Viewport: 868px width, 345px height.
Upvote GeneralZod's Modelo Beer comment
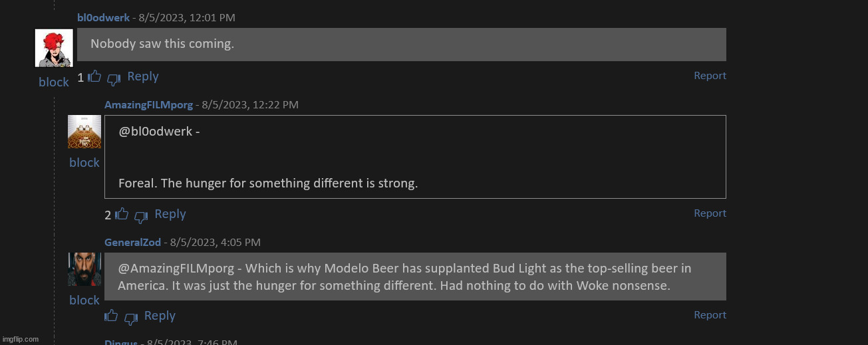click(x=111, y=316)
